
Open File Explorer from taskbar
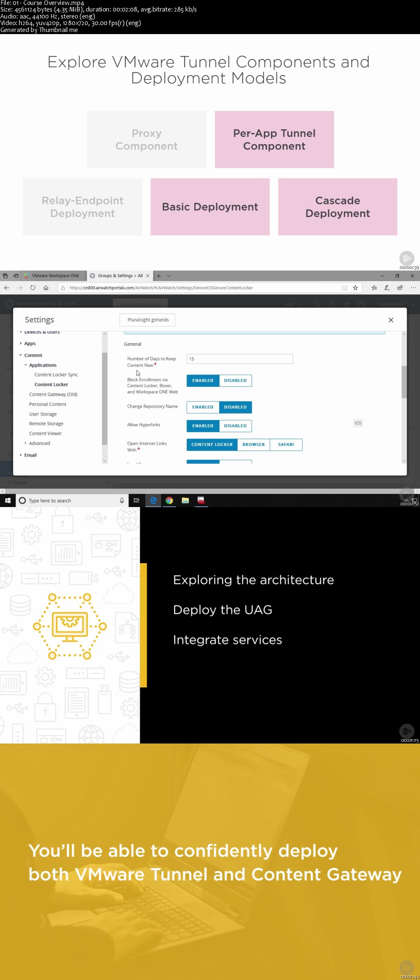pyautogui.click(x=185, y=500)
